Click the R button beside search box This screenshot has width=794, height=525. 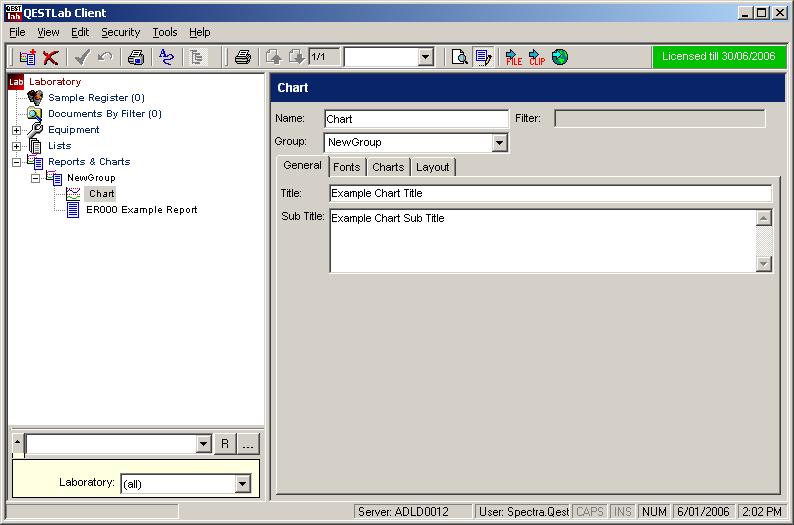coord(225,444)
